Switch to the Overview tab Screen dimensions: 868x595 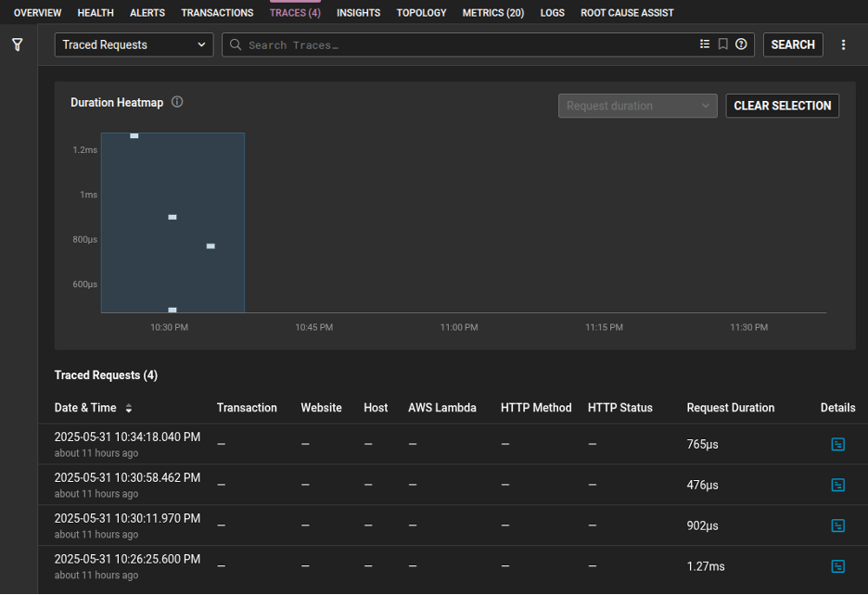click(x=38, y=13)
